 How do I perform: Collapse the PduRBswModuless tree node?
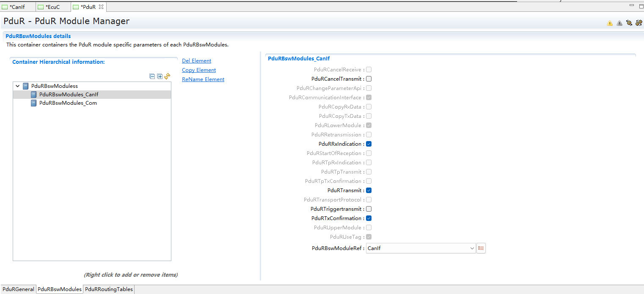point(18,86)
